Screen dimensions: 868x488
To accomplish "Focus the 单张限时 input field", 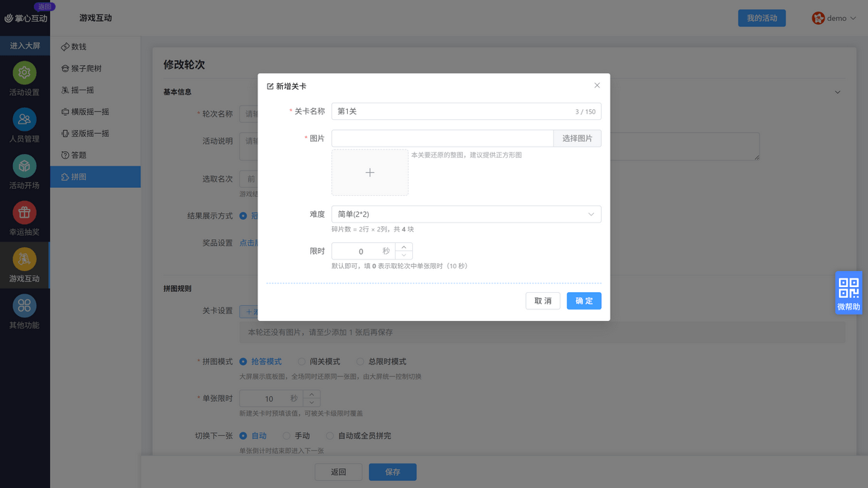I will click(271, 398).
